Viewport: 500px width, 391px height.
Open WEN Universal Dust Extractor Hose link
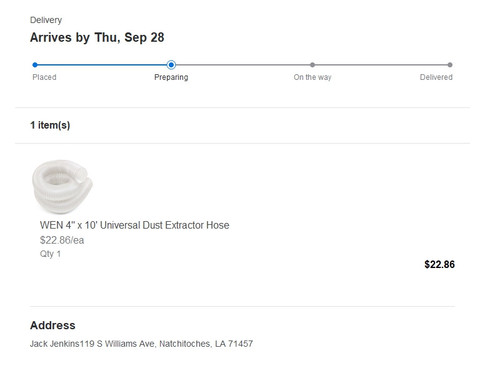coord(134,225)
